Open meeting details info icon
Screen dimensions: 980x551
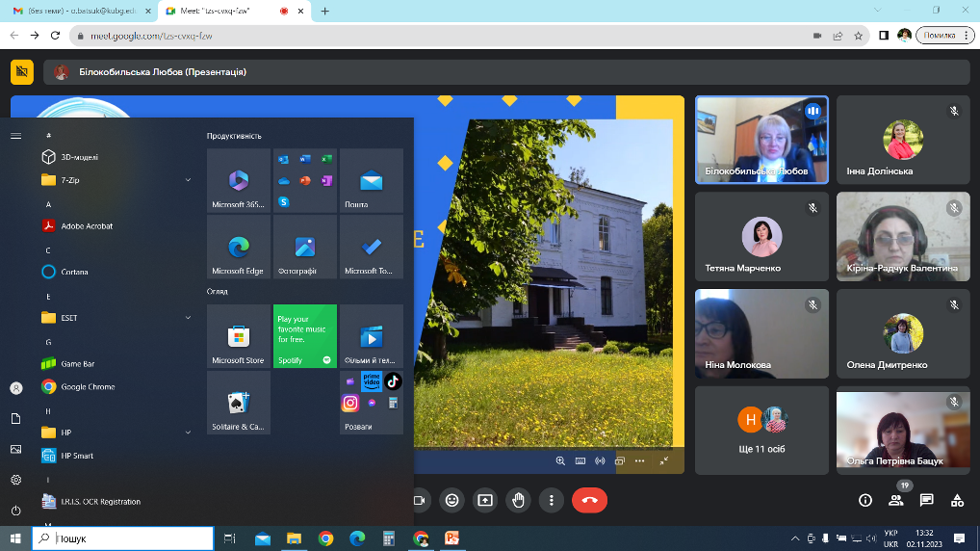coord(865,500)
